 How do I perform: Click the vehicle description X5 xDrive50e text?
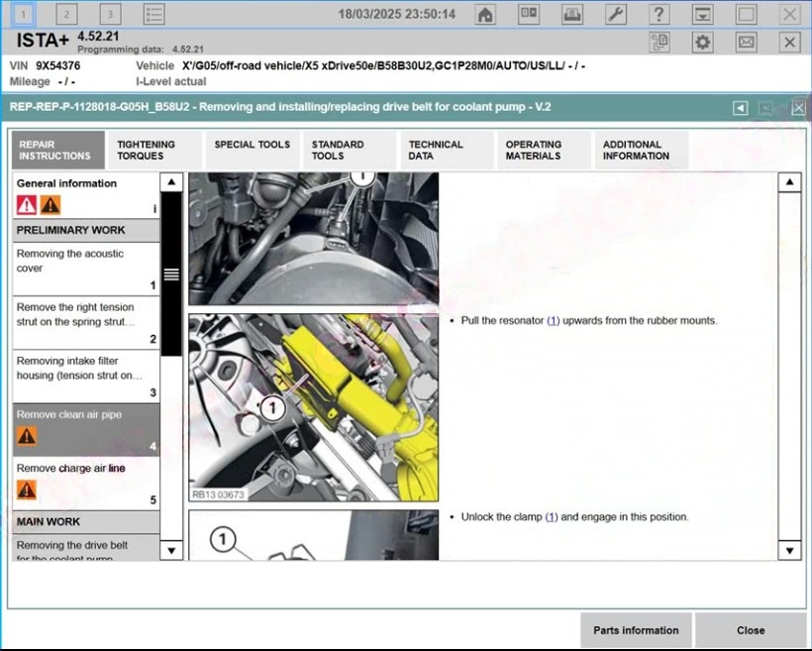click(x=383, y=65)
